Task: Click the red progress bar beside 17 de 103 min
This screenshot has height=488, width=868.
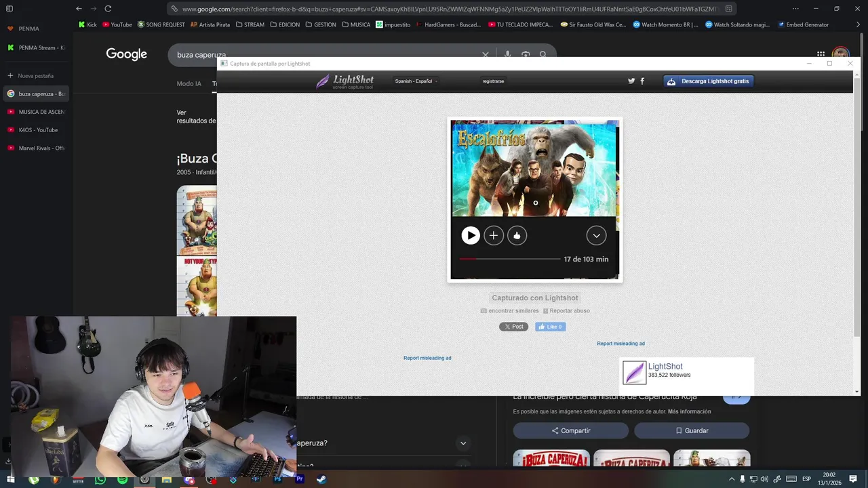Action: 509,259
